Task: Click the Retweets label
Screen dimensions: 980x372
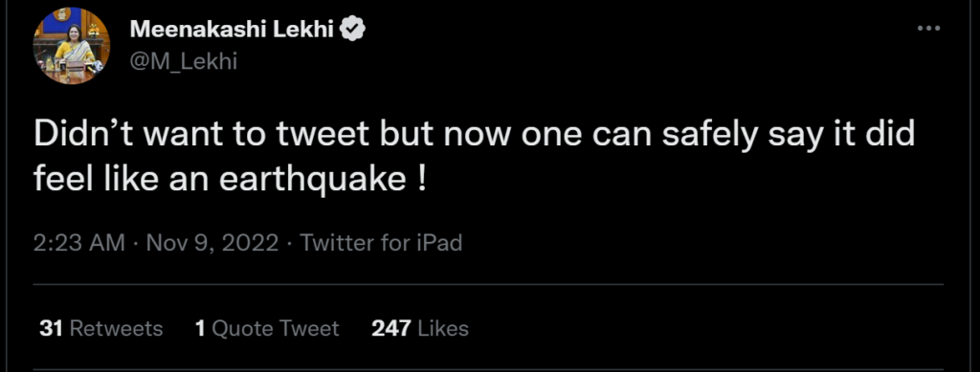Action: point(116,328)
